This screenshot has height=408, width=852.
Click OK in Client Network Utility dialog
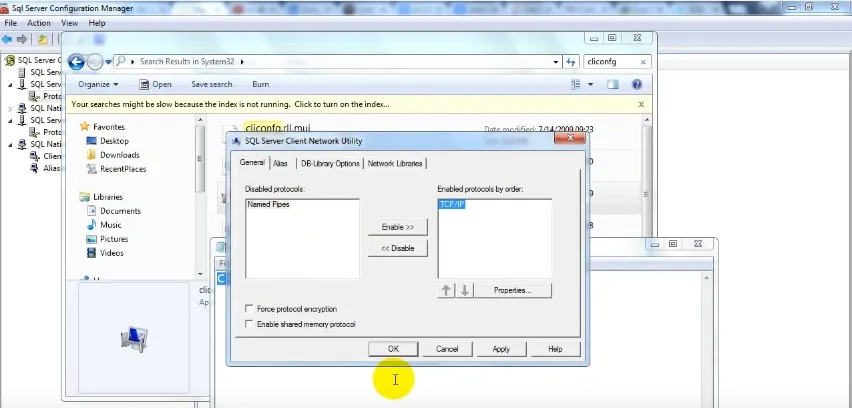click(393, 349)
